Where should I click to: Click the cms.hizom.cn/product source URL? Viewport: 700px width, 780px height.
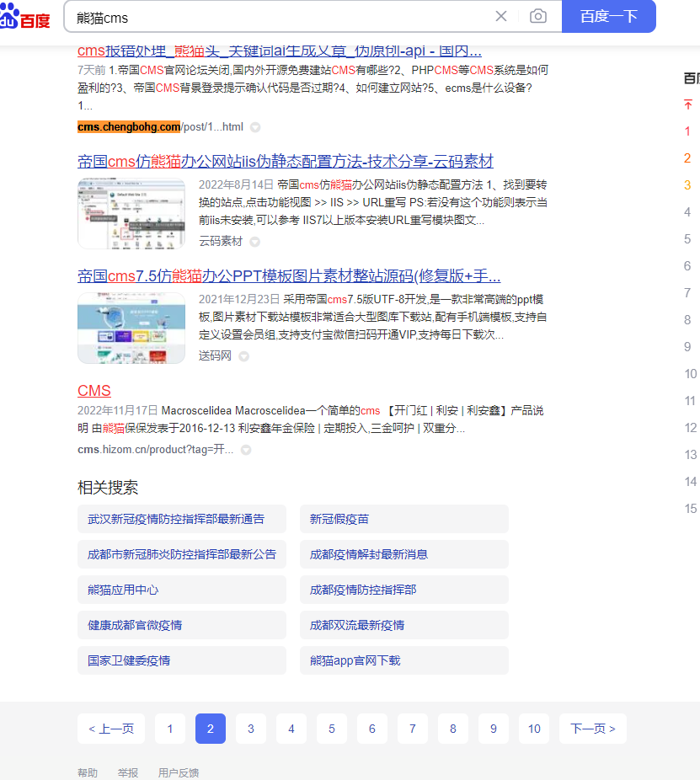(155, 449)
